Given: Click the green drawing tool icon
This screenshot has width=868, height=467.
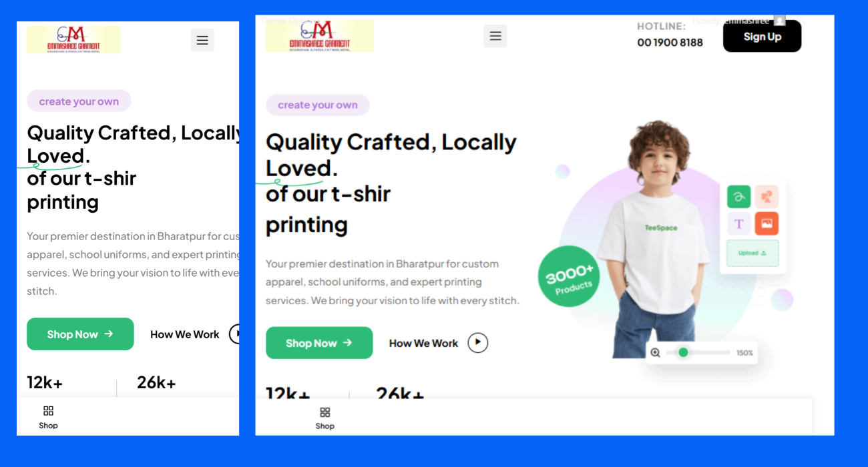Looking at the screenshot, I should pos(738,197).
